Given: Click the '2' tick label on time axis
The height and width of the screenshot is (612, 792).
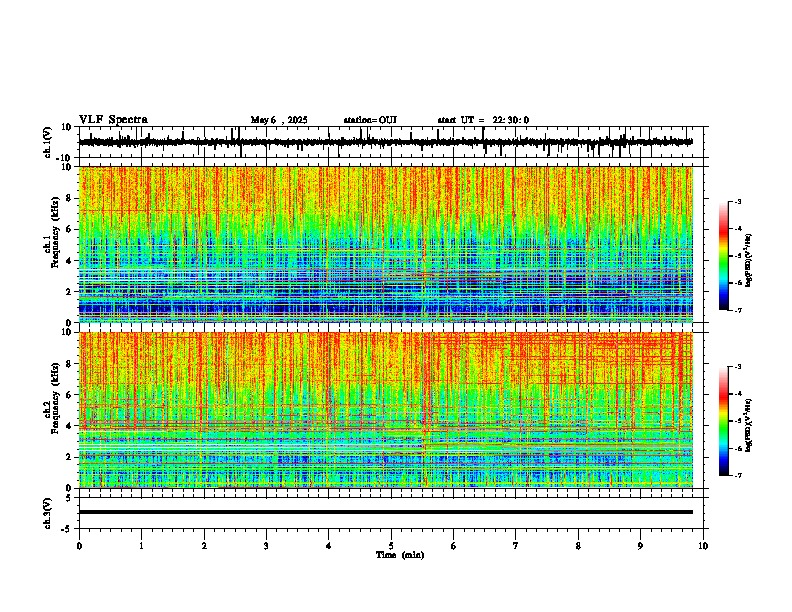Looking at the screenshot, I should (204, 546).
